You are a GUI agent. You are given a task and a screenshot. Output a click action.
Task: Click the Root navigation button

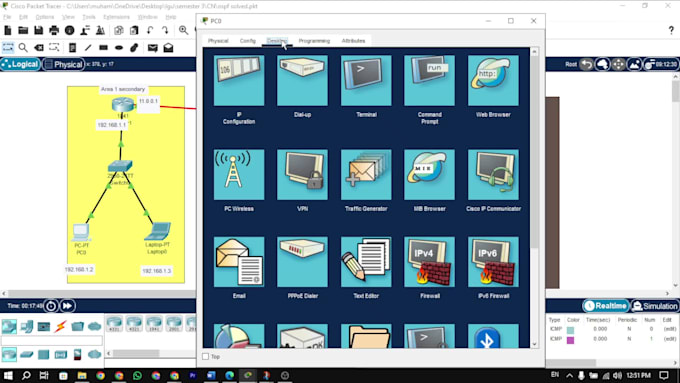(571, 64)
